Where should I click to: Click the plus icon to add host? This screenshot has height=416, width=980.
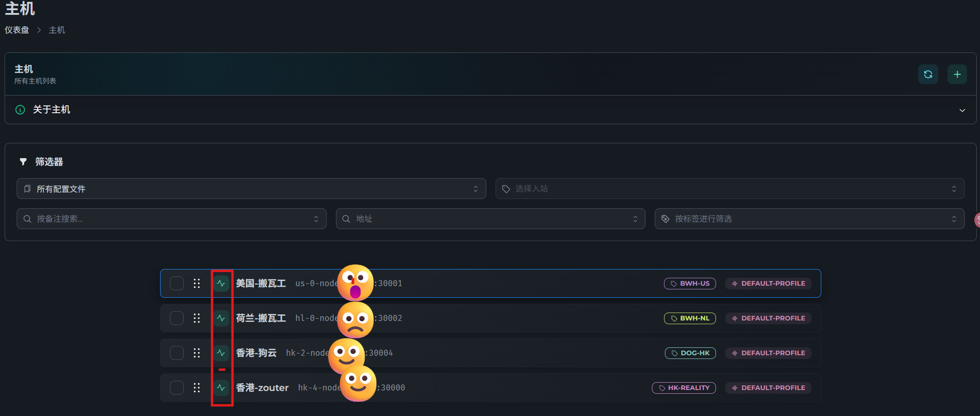957,74
